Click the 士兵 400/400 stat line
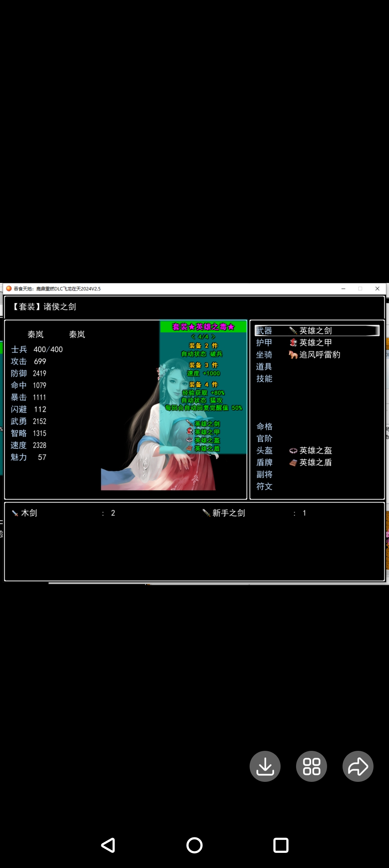389x868 pixels. (37, 349)
